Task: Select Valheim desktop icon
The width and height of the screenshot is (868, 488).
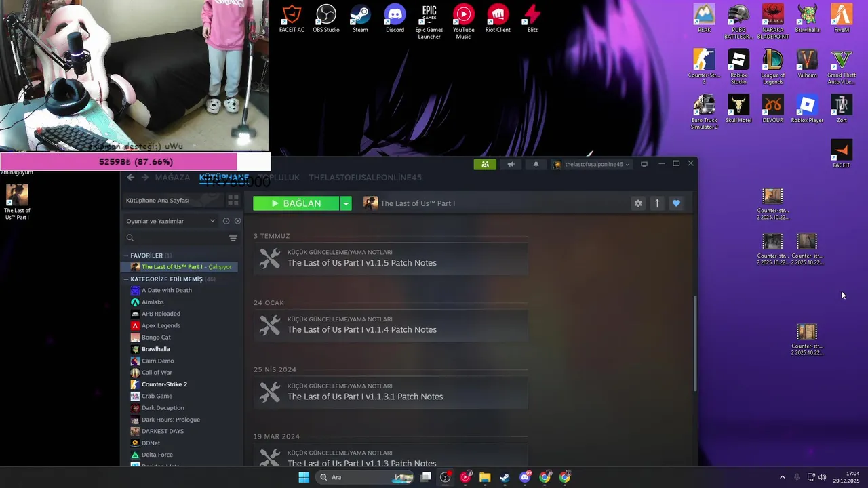Action: coord(807,64)
